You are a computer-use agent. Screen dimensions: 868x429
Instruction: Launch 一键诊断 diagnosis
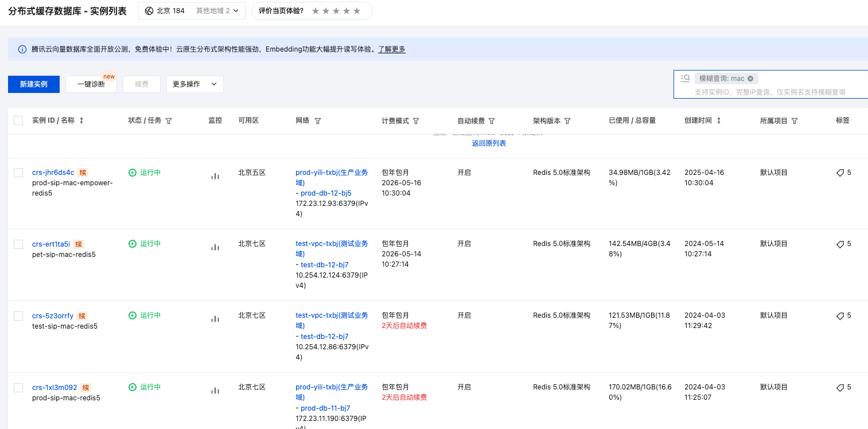tap(91, 84)
